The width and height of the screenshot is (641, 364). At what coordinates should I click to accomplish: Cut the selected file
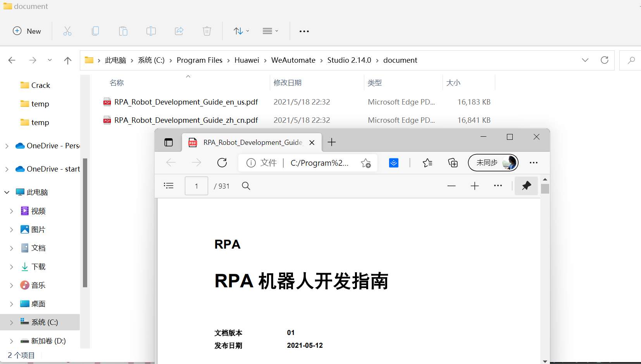point(67,31)
